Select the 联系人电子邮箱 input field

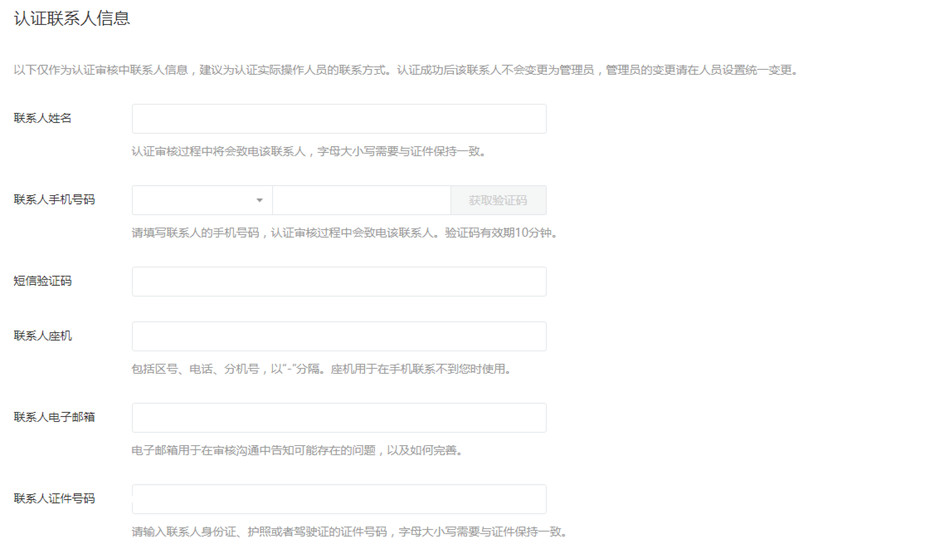coord(339,418)
